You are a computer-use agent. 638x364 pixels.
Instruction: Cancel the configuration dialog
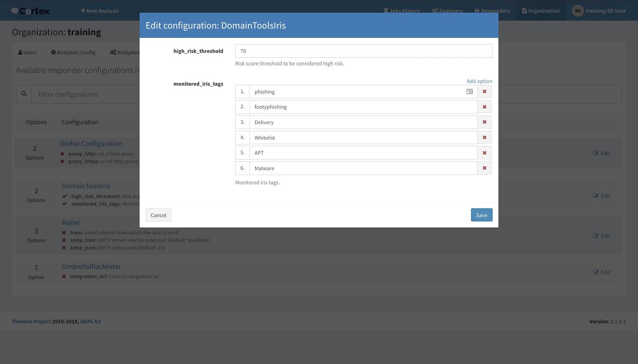[158, 215]
